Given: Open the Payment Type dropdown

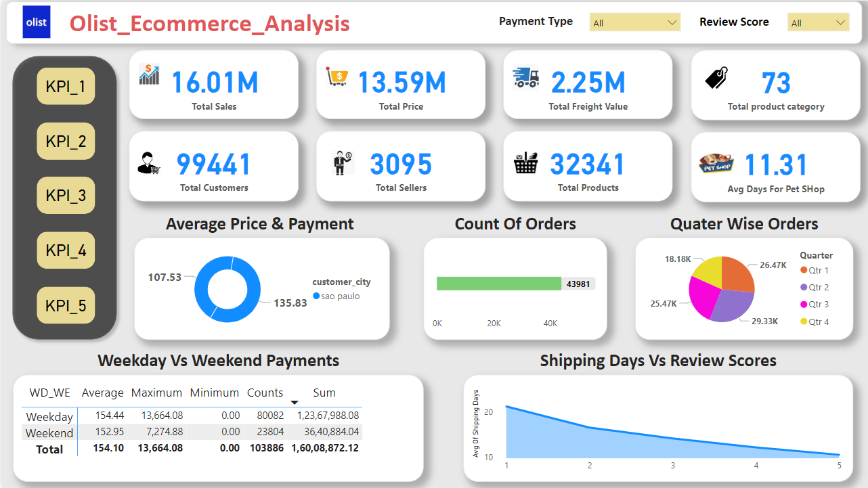Looking at the screenshot, I should click(x=634, y=22).
